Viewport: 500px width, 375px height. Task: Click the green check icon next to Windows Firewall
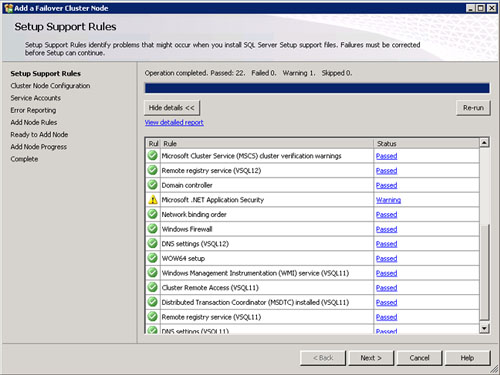pyautogui.click(x=153, y=229)
